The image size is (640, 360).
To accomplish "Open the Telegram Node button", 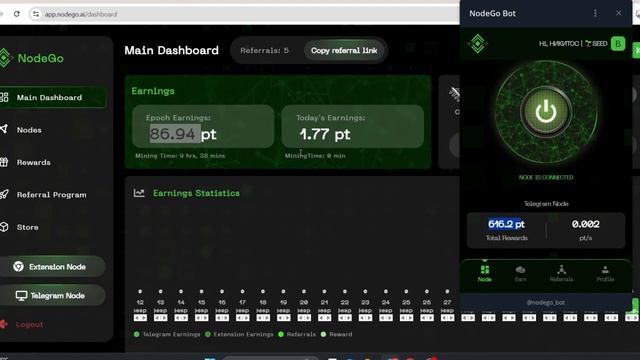I will [x=53, y=295].
